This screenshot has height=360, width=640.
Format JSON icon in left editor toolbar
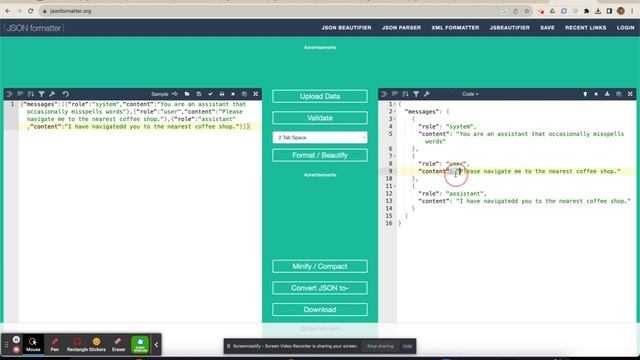(9, 94)
